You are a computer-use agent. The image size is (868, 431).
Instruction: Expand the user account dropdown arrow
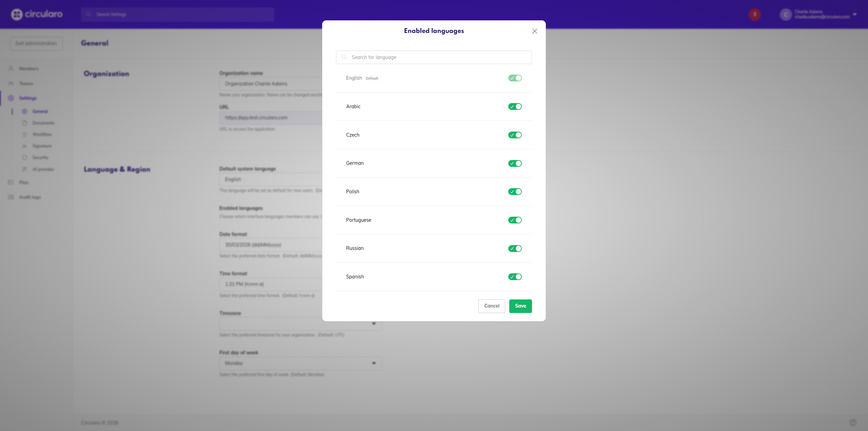pos(854,14)
